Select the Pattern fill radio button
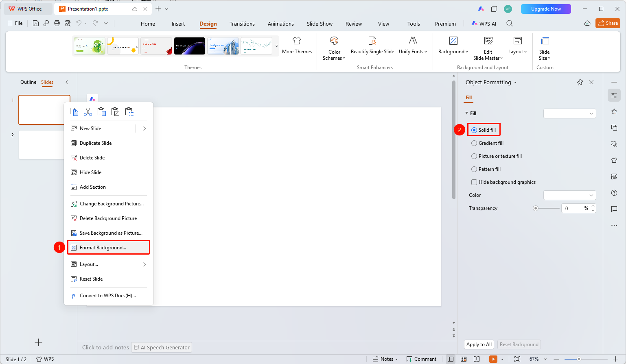 tap(474, 169)
